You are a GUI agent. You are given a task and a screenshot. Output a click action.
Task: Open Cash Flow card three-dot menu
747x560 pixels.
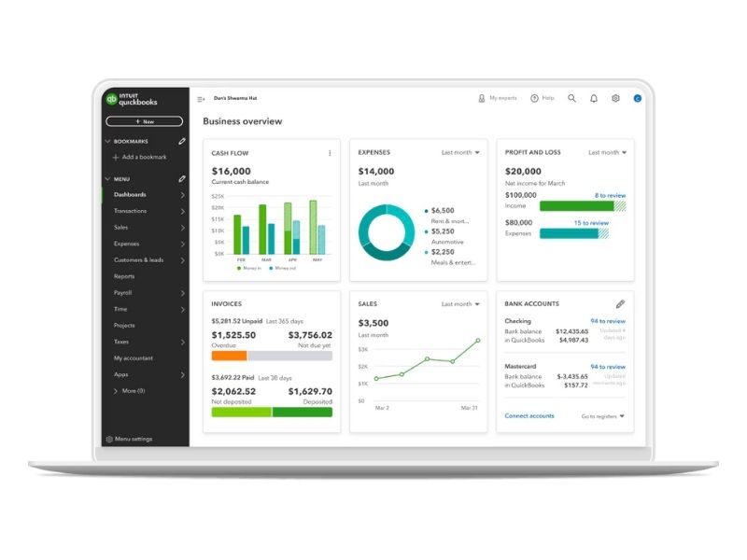pyautogui.click(x=330, y=153)
